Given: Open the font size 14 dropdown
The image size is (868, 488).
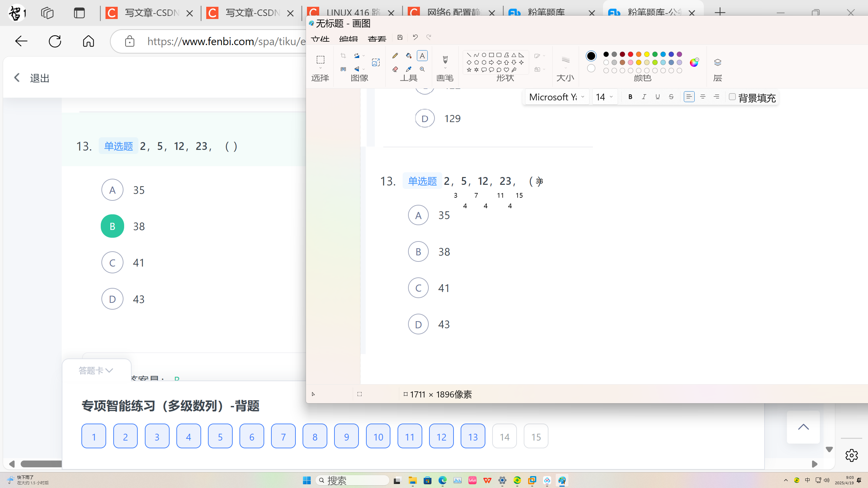Looking at the screenshot, I should [604, 97].
